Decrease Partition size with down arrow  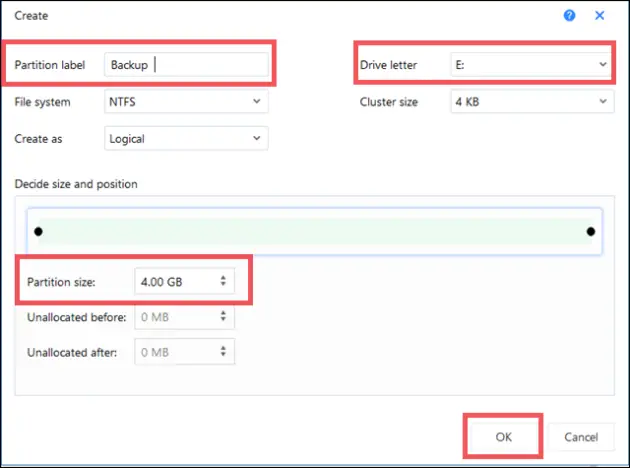(x=222, y=287)
